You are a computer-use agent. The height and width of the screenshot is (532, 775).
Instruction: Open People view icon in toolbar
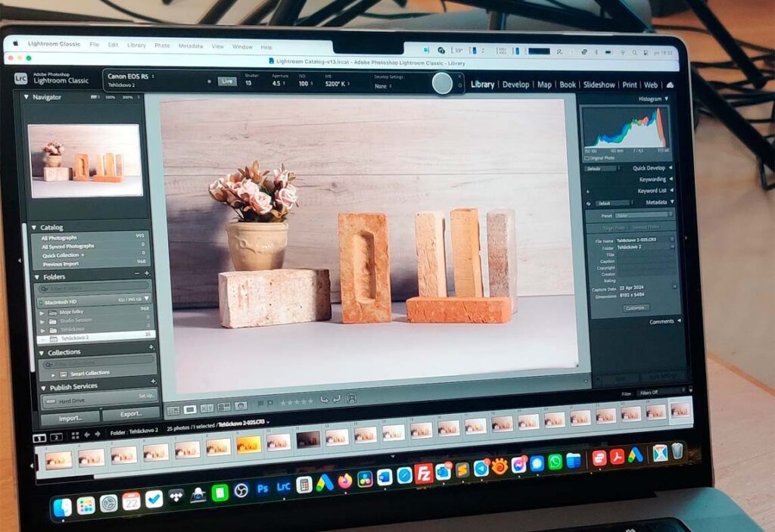(241, 406)
